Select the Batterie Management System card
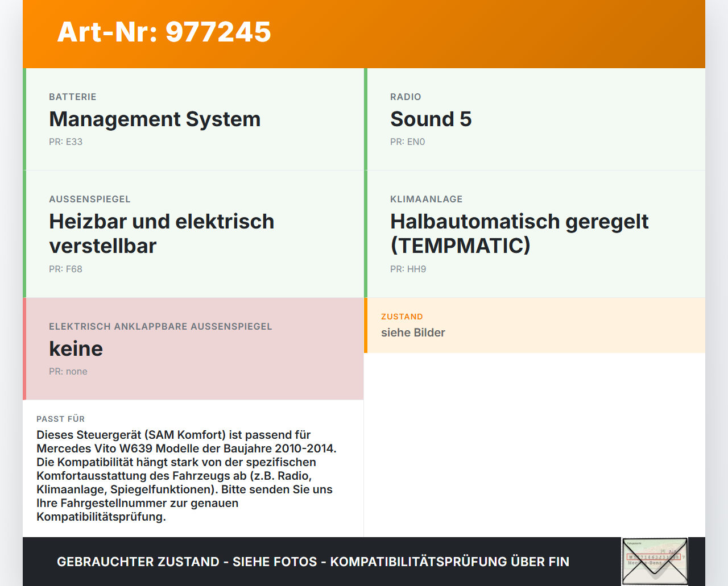Image resolution: width=728 pixels, height=586 pixels. pos(193,119)
